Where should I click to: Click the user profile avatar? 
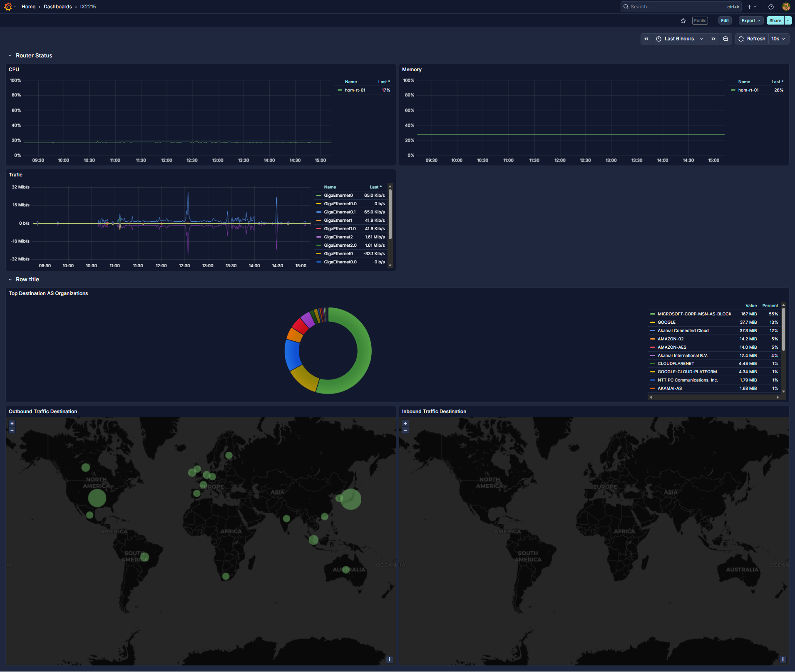click(785, 6)
